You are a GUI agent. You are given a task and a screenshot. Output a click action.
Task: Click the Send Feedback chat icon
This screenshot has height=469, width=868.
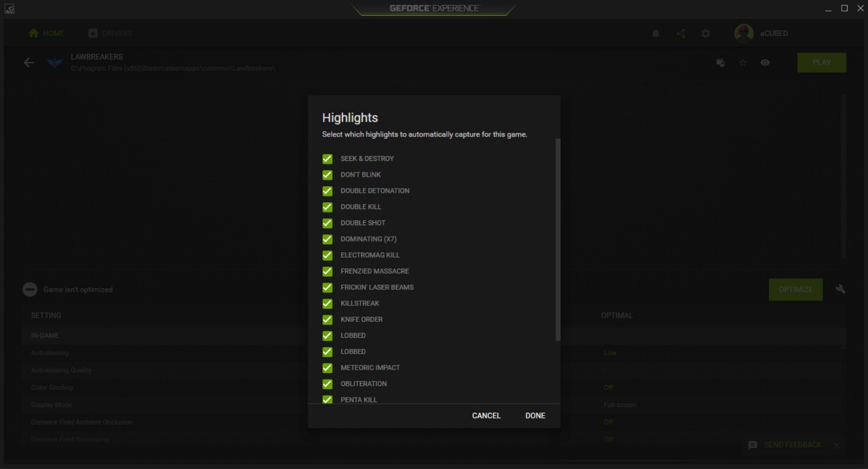point(753,445)
